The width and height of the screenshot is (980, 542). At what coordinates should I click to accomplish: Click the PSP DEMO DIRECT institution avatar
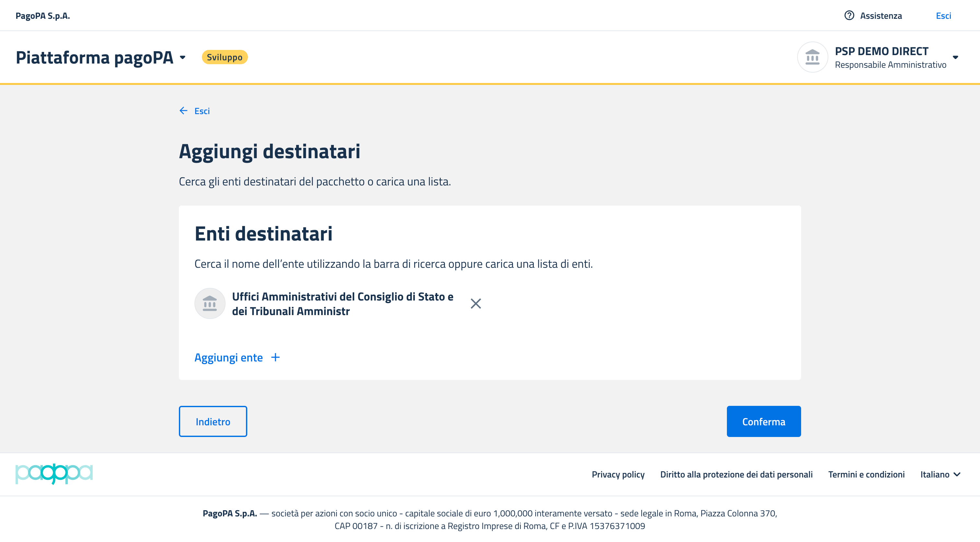[x=812, y=57]
